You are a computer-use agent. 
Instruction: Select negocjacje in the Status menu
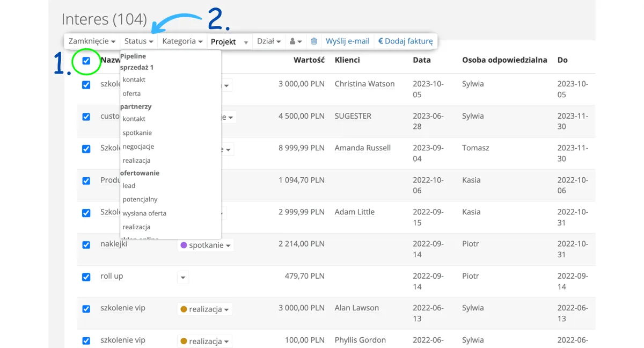[138, 147]
